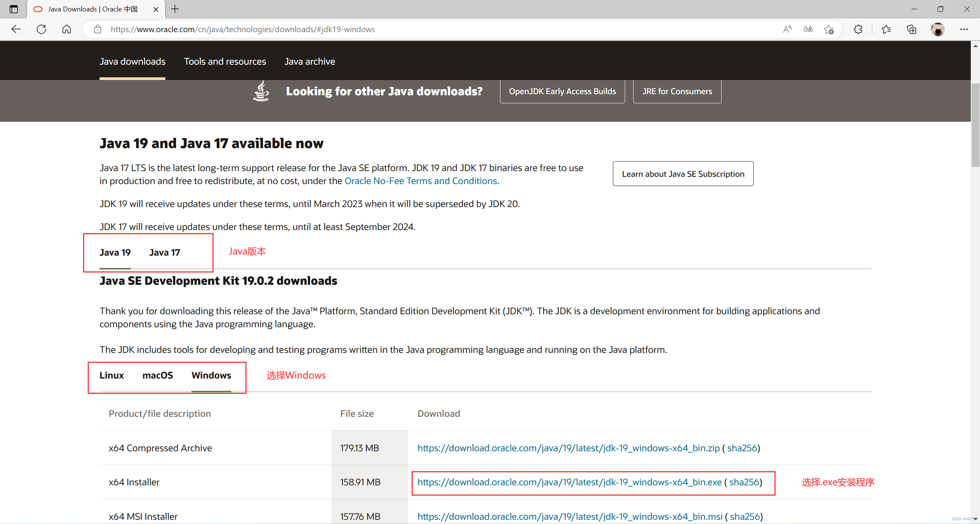
Task: Open Java archive navigation item
Action: (x=309, y=62)
